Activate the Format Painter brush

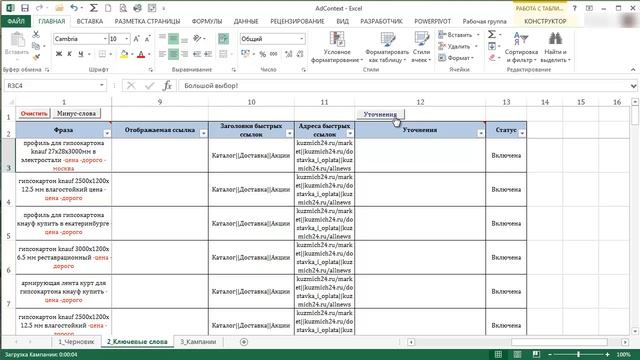click(x=36, y=57)
